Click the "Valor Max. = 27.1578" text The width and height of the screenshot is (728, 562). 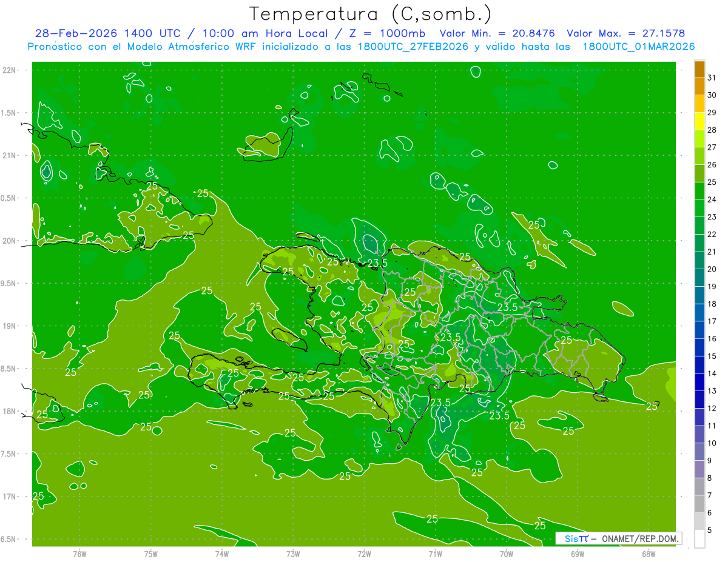(625, 33)
